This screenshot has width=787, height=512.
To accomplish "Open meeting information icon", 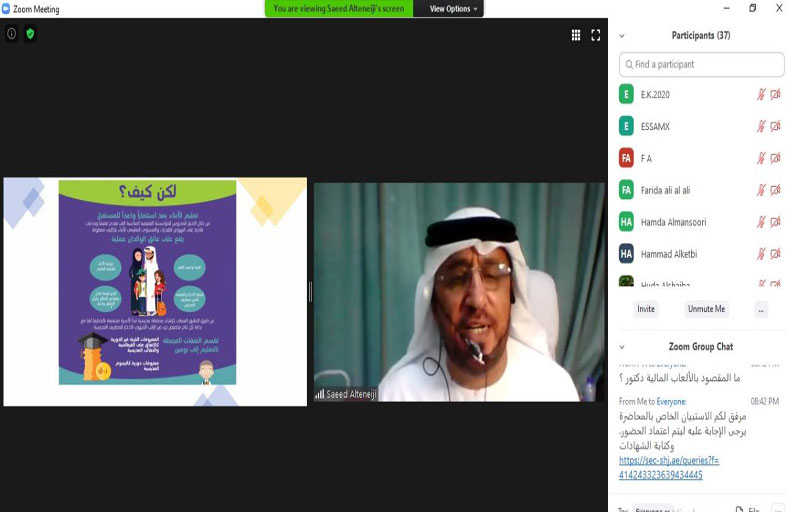I will pos(12,33).
